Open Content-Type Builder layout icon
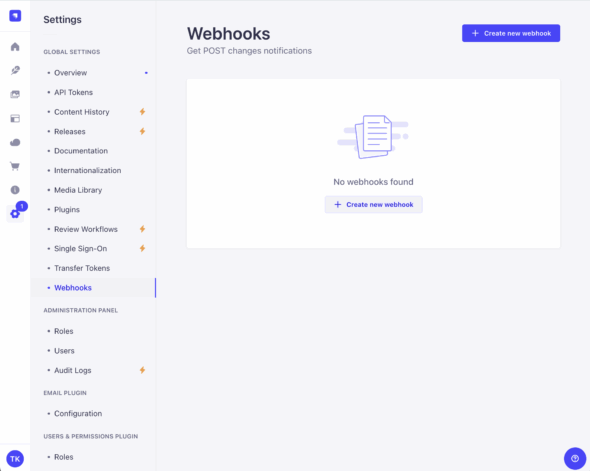 (15, 119)
